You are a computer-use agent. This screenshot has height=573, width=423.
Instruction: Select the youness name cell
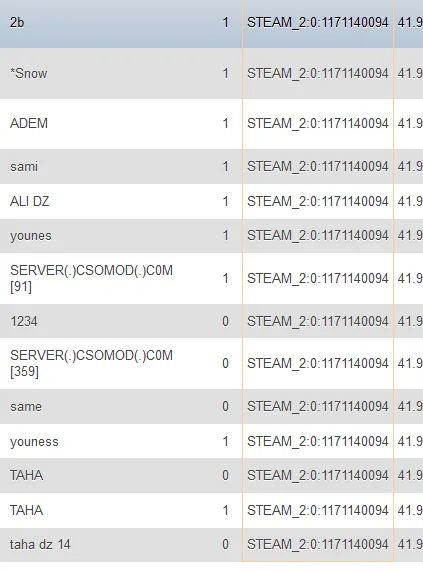tap(34, 441)
